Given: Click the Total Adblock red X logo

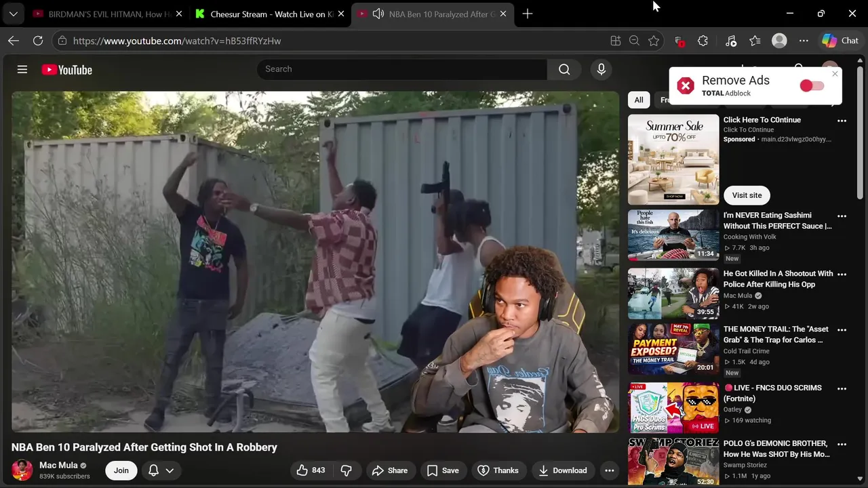Looking at the screenshot, I should [x=686, y=86].
